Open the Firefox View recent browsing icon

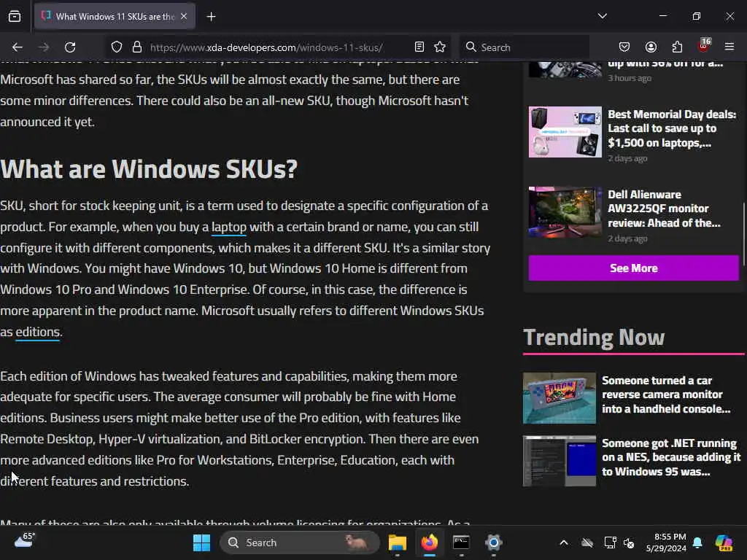tap(15, 16)
